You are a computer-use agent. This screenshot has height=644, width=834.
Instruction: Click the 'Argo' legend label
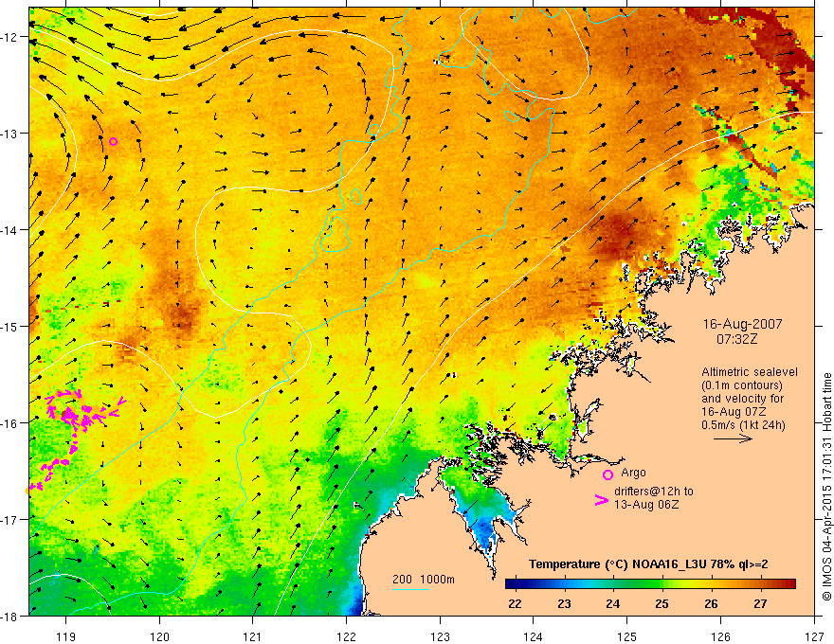633,473
